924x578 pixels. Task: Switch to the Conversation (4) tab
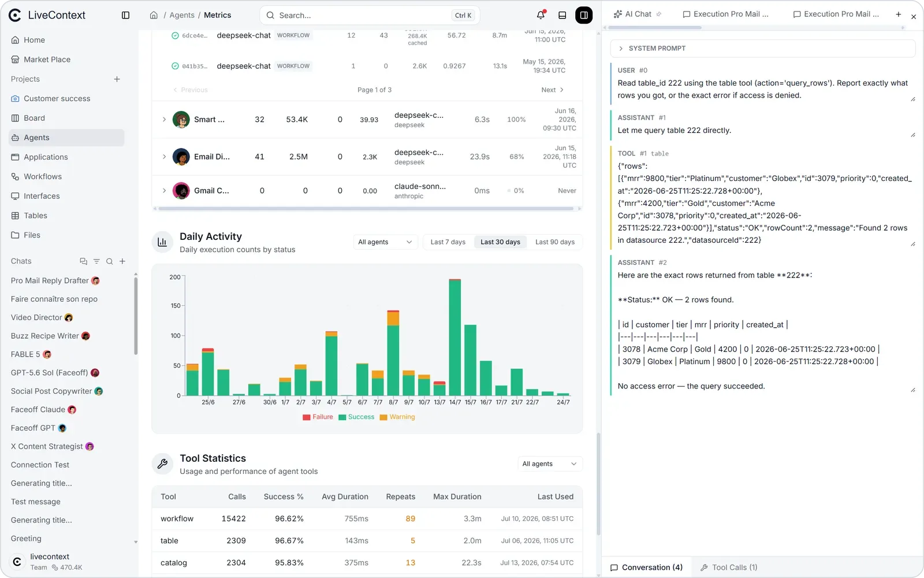click(646, 568)
